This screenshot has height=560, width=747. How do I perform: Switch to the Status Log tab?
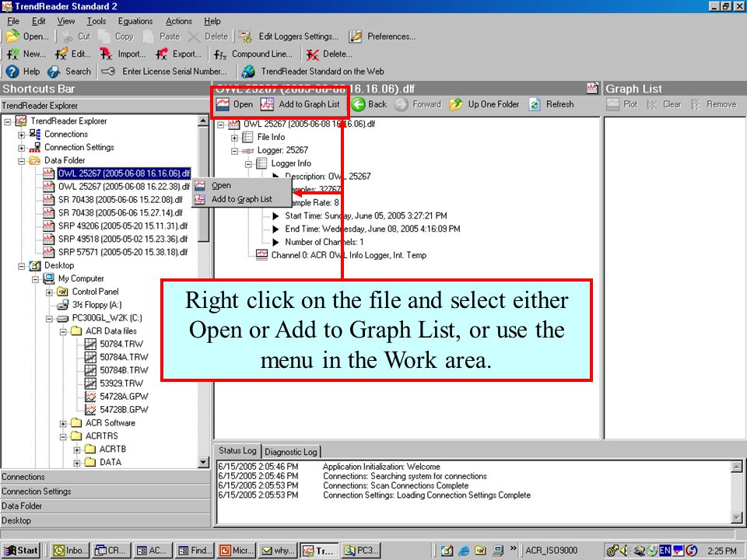coord(237,450)
